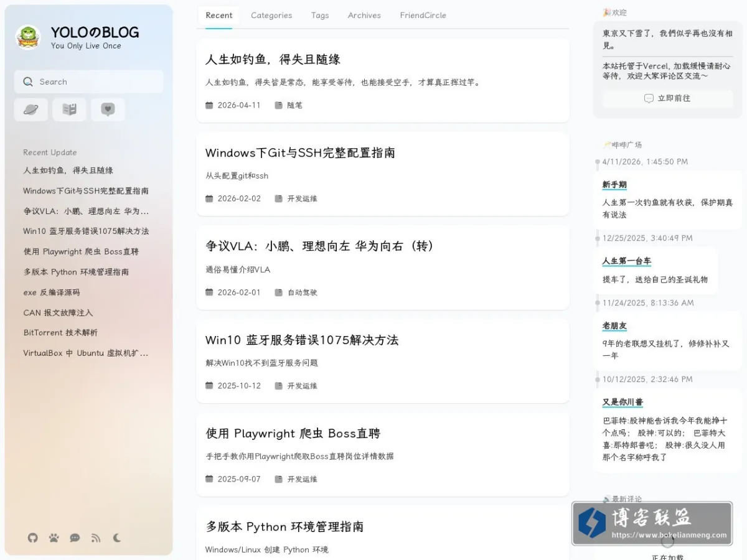
Task: Click the heart message icon button
Action: pos(108,110)
